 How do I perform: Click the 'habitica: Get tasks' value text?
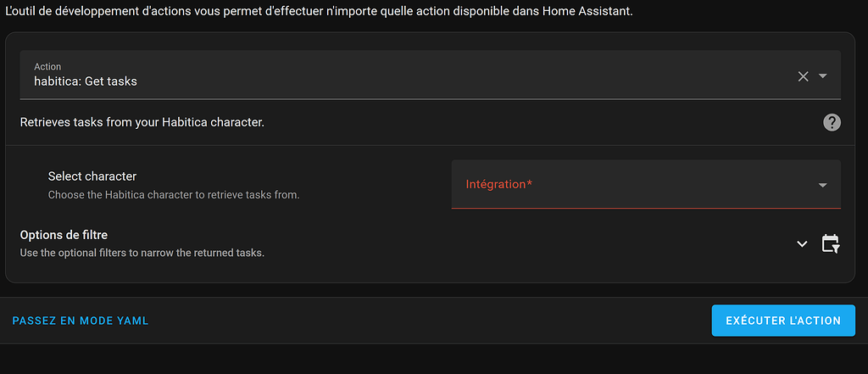click(86, 81)
